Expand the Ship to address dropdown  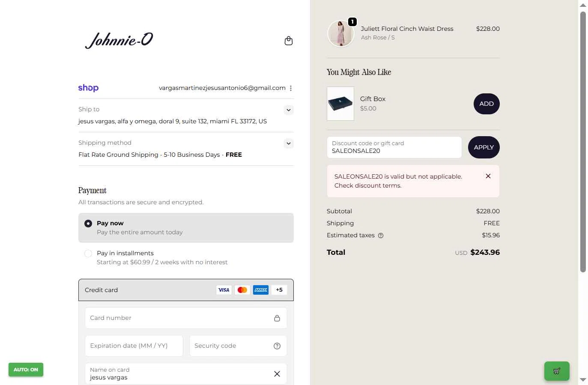pyautogui.click(x=289, y=110)
